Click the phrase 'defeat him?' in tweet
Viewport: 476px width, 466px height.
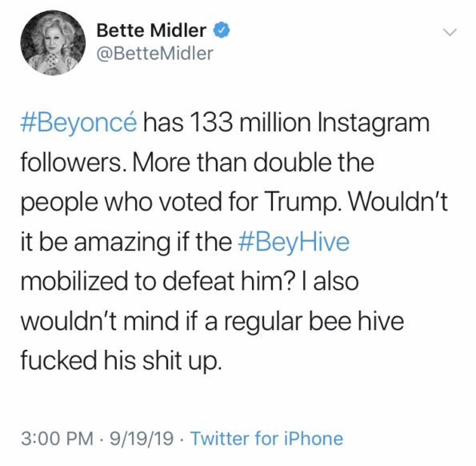click(228, 281)
